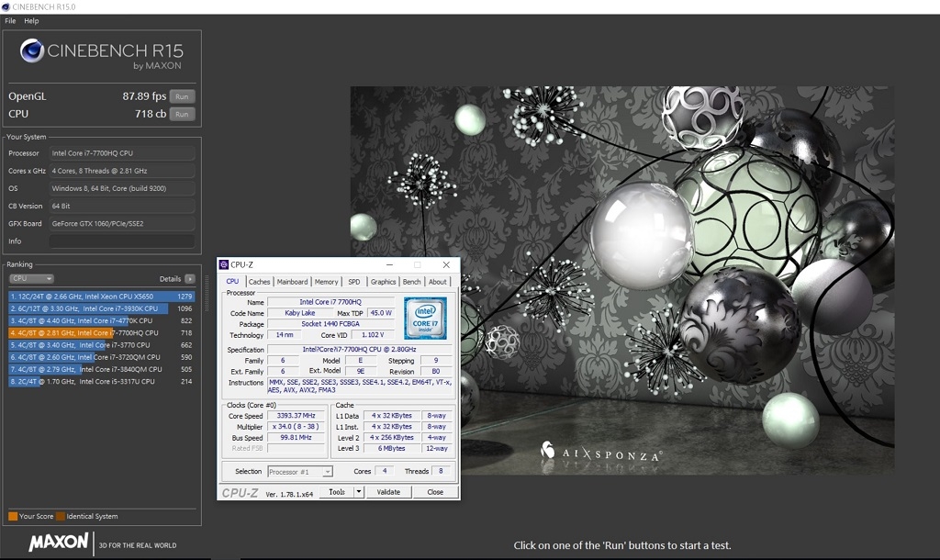
Task: Click the CPU-Z title bar app icon
Action: coord(224,264)
